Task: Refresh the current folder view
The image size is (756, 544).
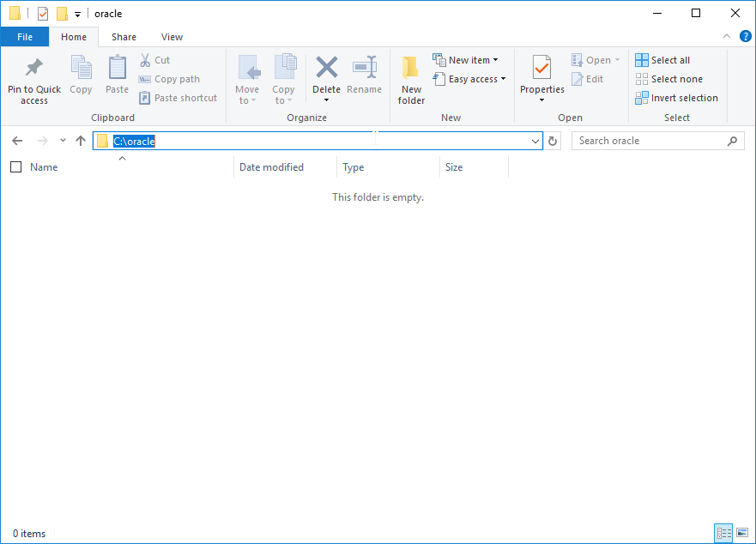Action: pos(553,141)
